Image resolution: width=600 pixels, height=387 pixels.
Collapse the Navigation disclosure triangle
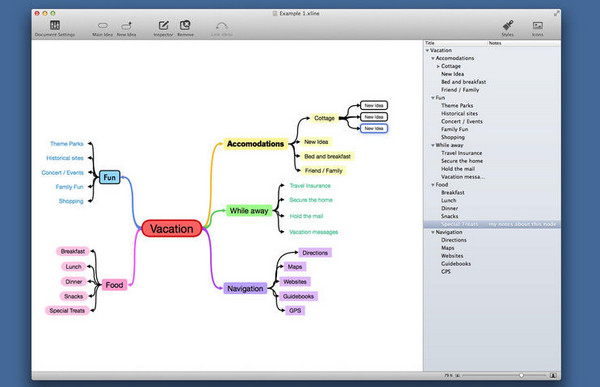tap(433, 232)
